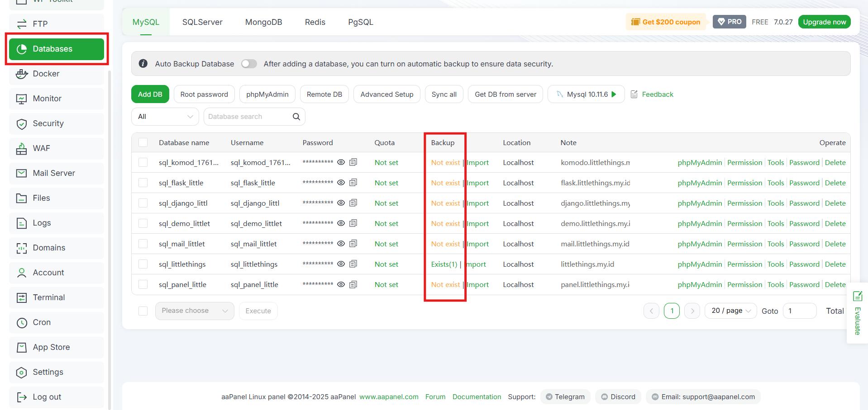Click Get DB from server button
Screen dimensions: 868x410
[x=506, y=94]
